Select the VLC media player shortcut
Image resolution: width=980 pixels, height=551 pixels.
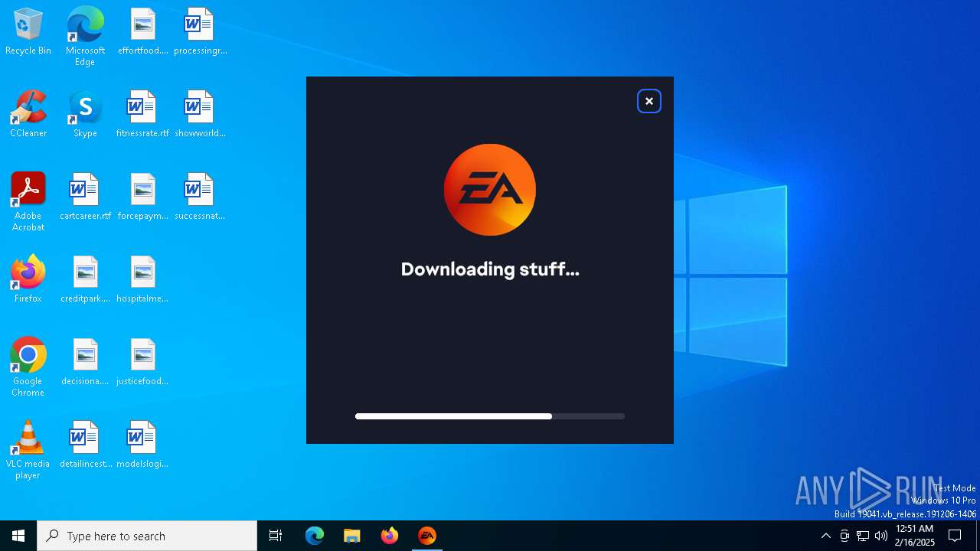(x=28, y=450)
